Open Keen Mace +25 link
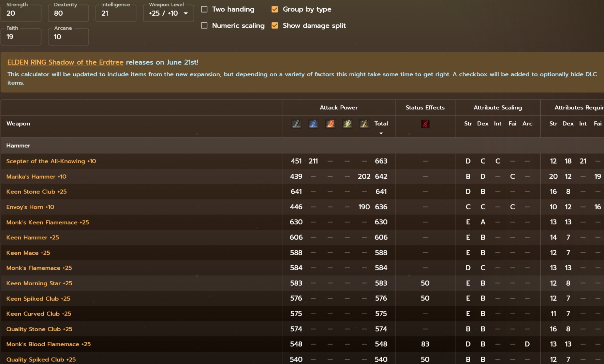Image resolution: width=604 pixels, height=364 pixels. pos(28,253)
